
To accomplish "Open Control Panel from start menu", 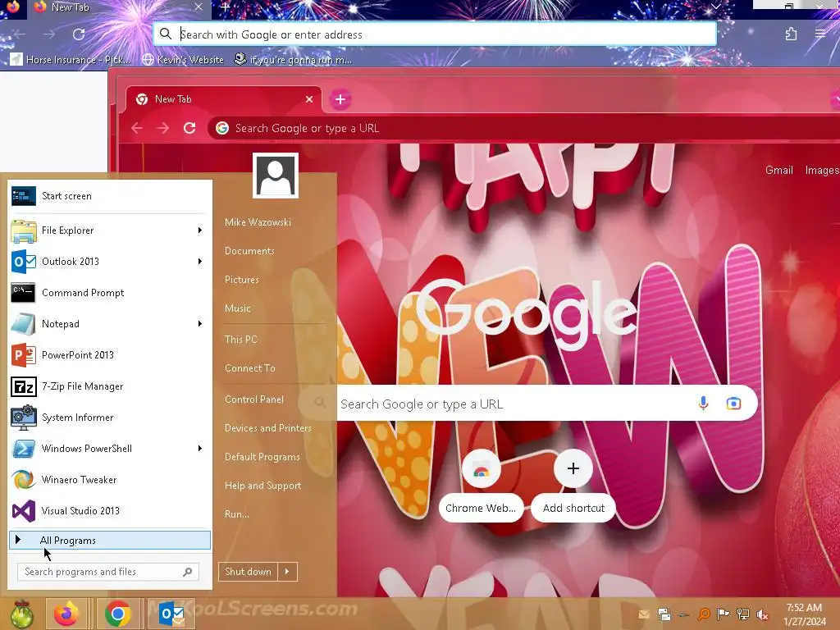I will click(x=254, y=399).
